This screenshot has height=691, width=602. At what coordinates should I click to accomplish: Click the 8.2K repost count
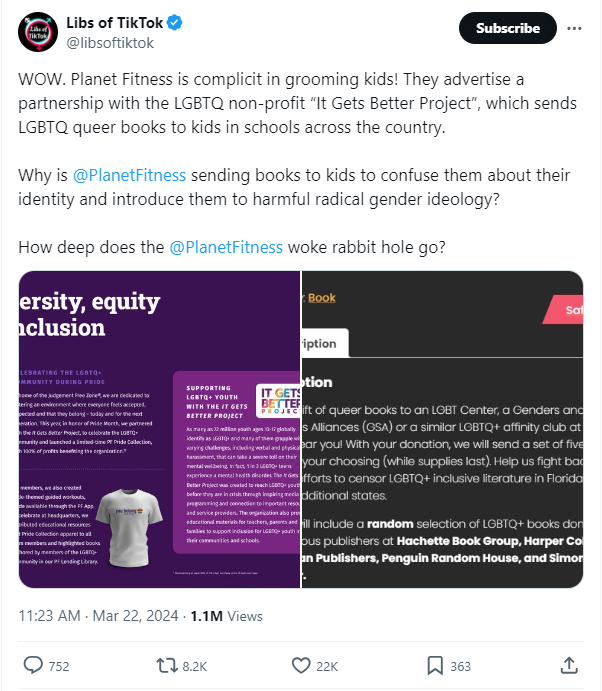coord(195,666)
